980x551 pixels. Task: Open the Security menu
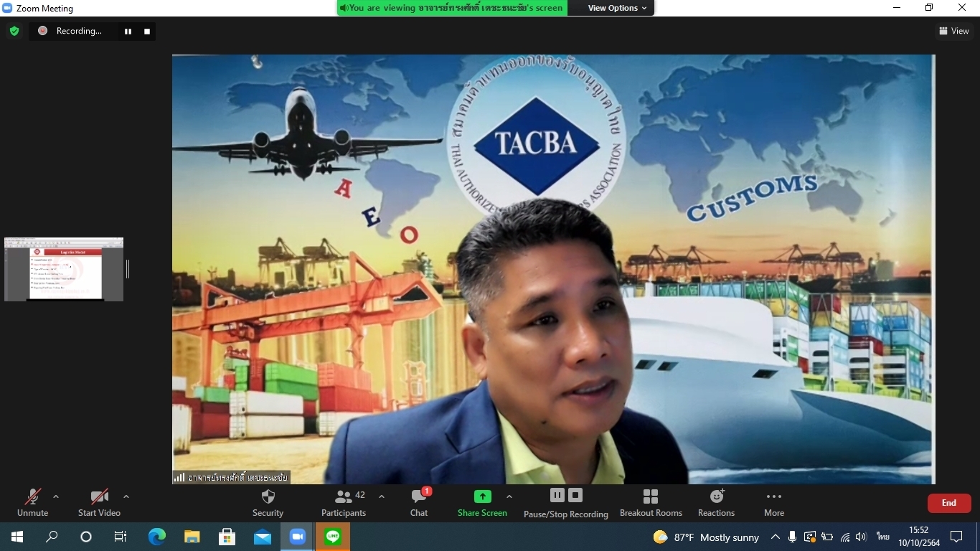point(268,502)
